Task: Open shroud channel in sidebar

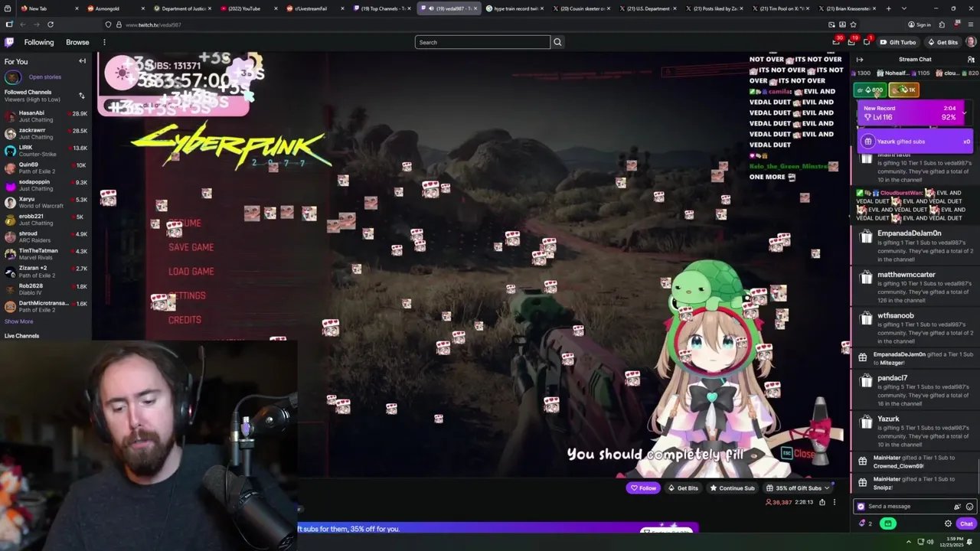Action: pos(46,237)
